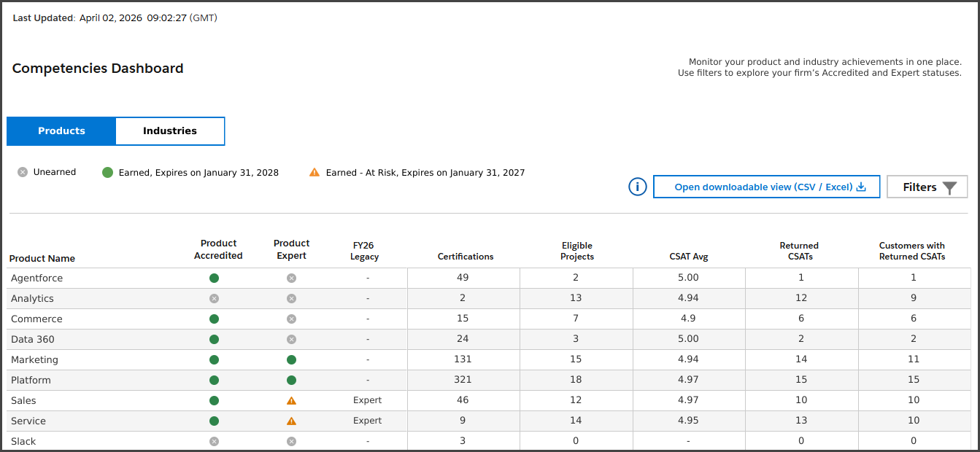This screenshot has height=452, width=980.
Task: Click Service FY26 Legacy Expert cell
Action: click(x=367, y=421)
